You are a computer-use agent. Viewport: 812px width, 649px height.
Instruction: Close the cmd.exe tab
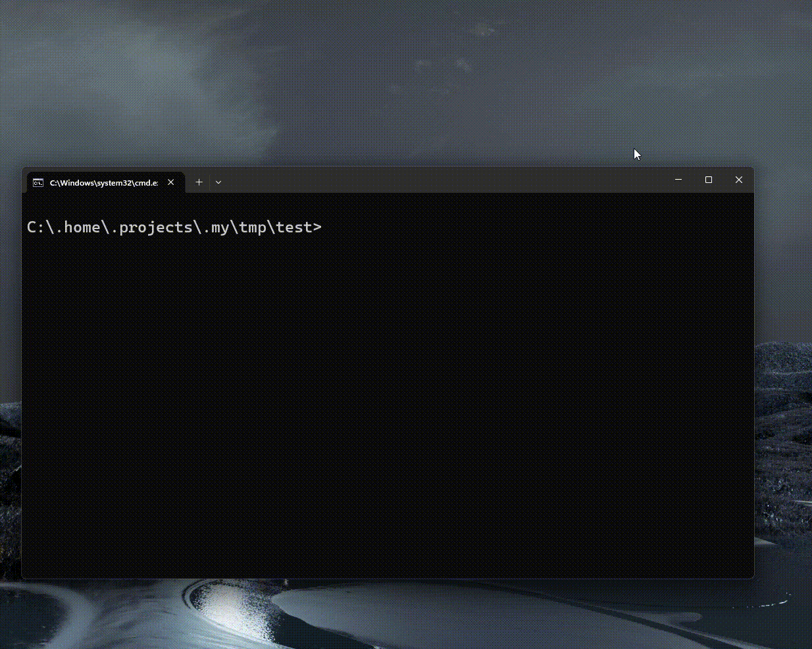click(171, 182)
